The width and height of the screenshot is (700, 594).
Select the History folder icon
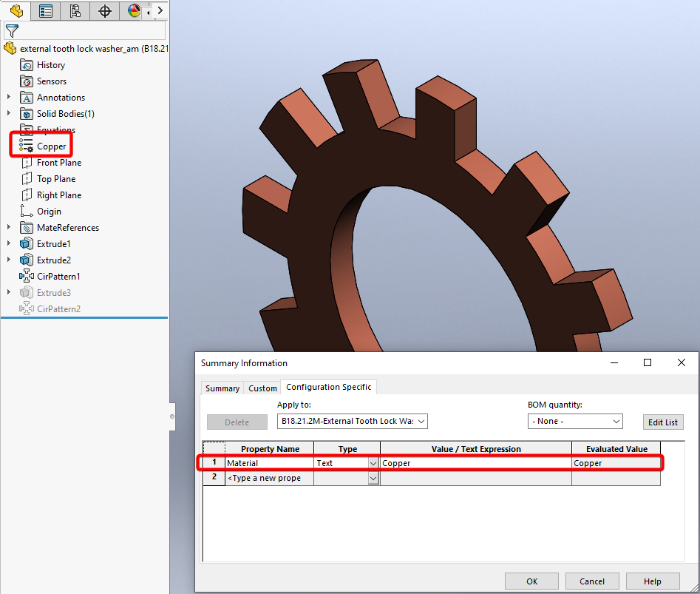pos(27,65)
